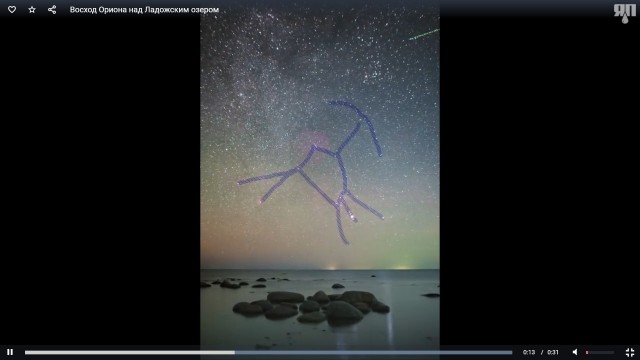
Task: Seek using the video progress bar
Action: tap(268, 352)
